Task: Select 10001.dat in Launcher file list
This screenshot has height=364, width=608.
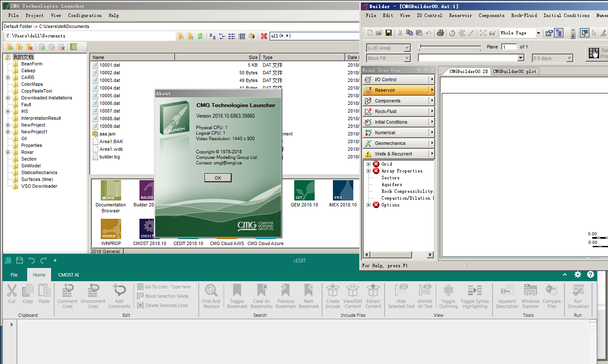Action: tap(110, 65)
